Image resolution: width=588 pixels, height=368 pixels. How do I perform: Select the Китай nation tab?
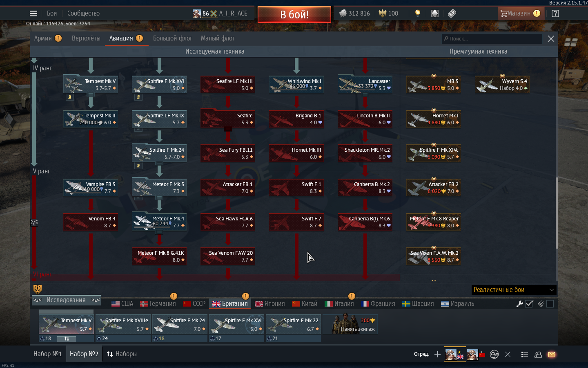click(x=305, y=304)
